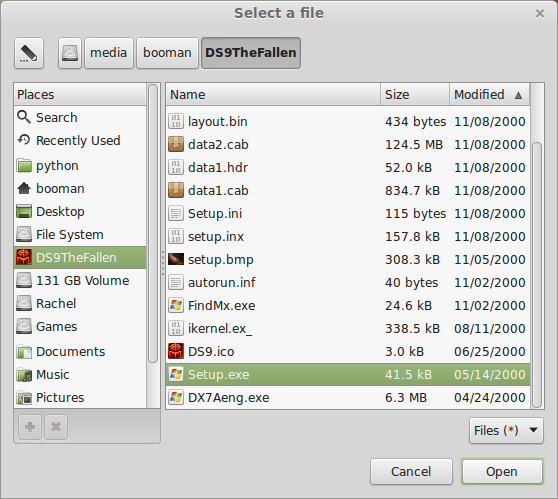Viewport: 558px width, 499px height.
Task: Open the Games drive
Action: click(x=80, y=327)
